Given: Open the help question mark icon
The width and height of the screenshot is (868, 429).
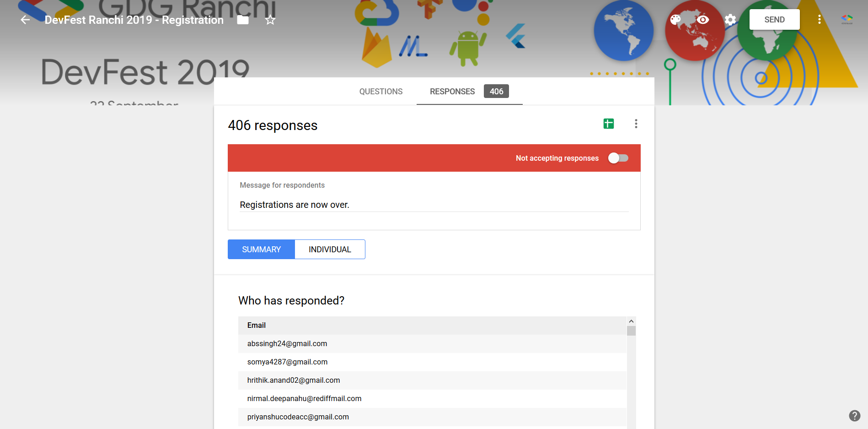Looking at the screenshot, I should tap(854, 415).
